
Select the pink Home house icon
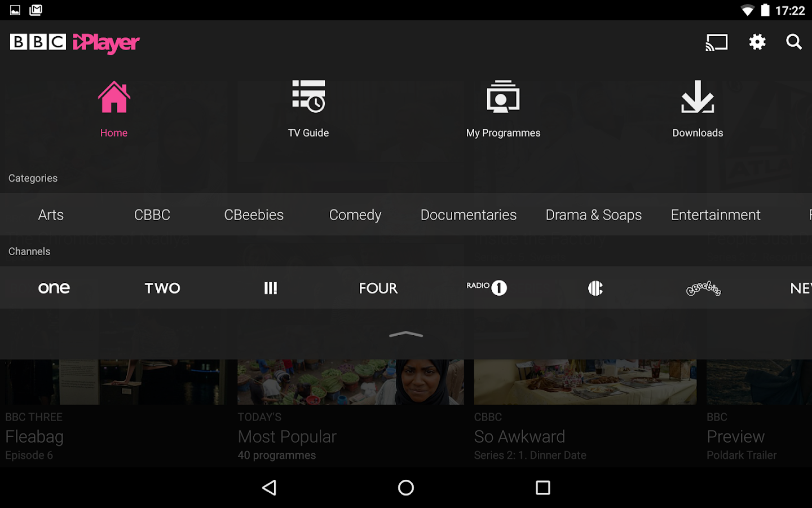[x=114, y=97]
